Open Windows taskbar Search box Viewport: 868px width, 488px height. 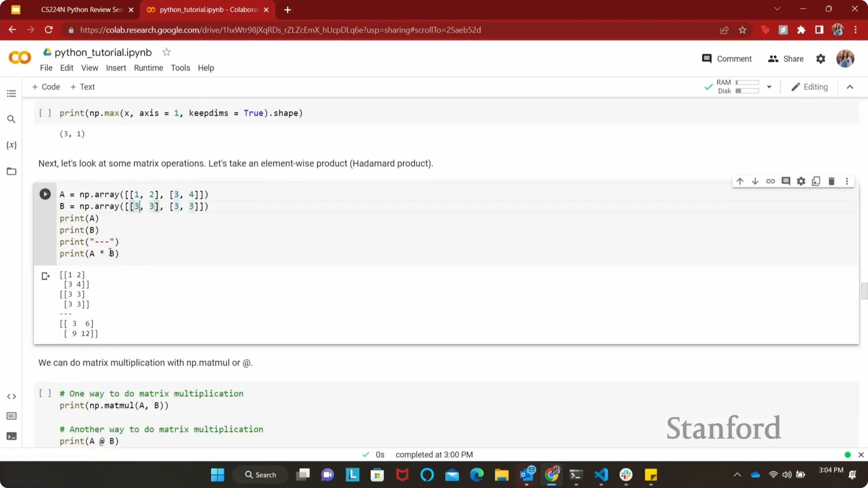coord(261,475)
